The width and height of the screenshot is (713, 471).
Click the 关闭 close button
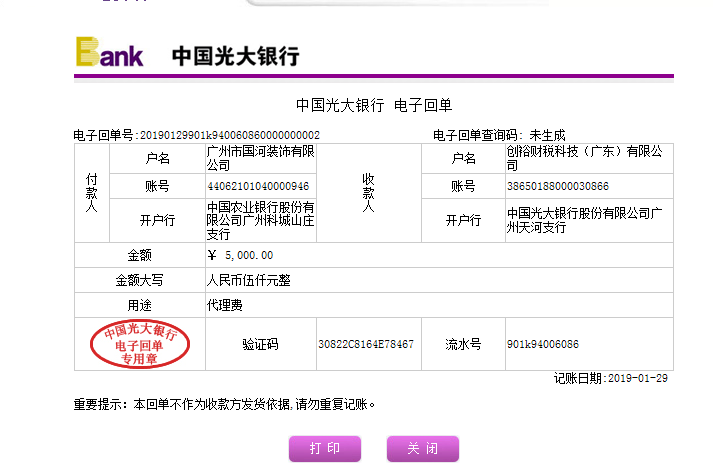click(423, 449)
